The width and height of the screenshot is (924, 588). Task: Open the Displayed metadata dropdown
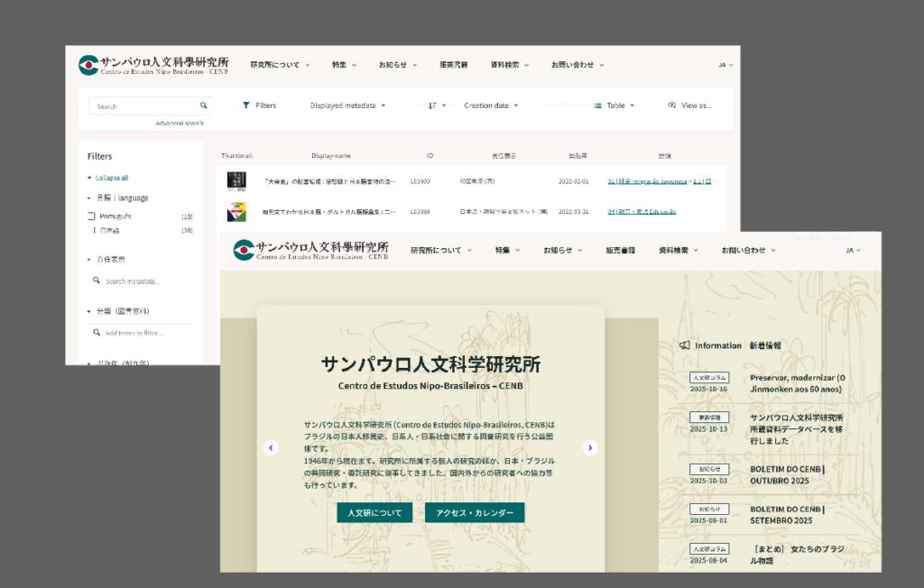coord(347,106)
